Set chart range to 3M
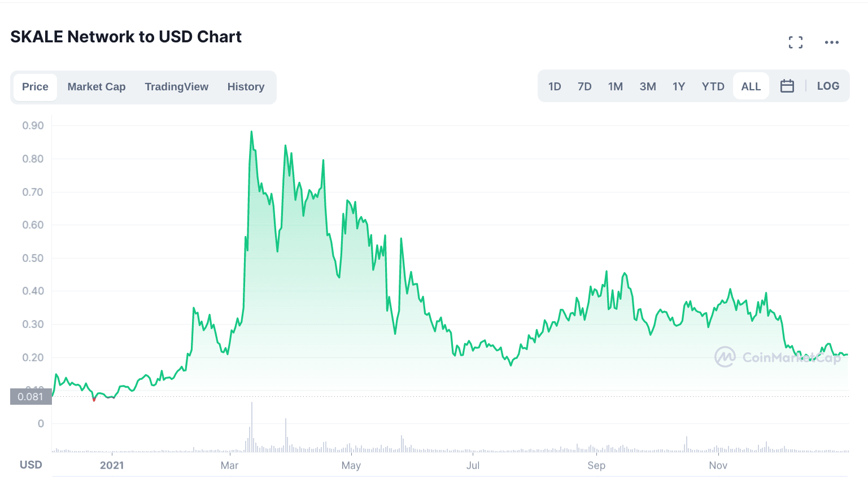Viewport: 868px width, 477px height. click(x=647, y=86)
